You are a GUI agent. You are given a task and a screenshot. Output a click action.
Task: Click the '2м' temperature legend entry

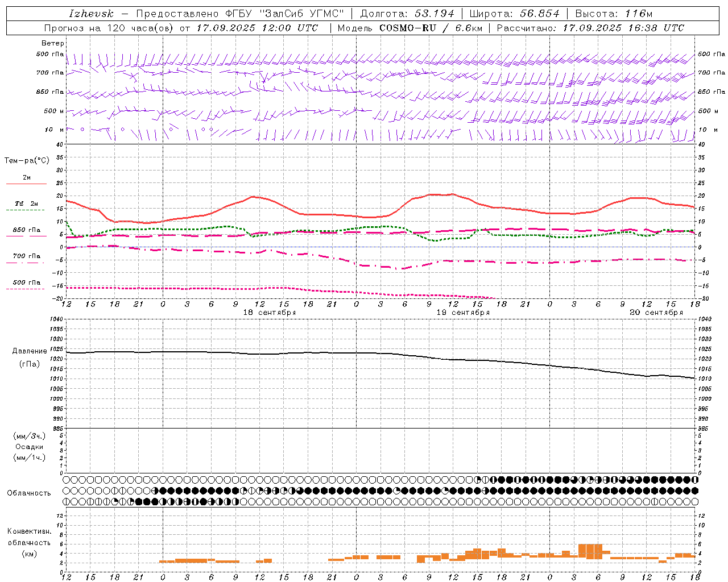tap(27, 178)
